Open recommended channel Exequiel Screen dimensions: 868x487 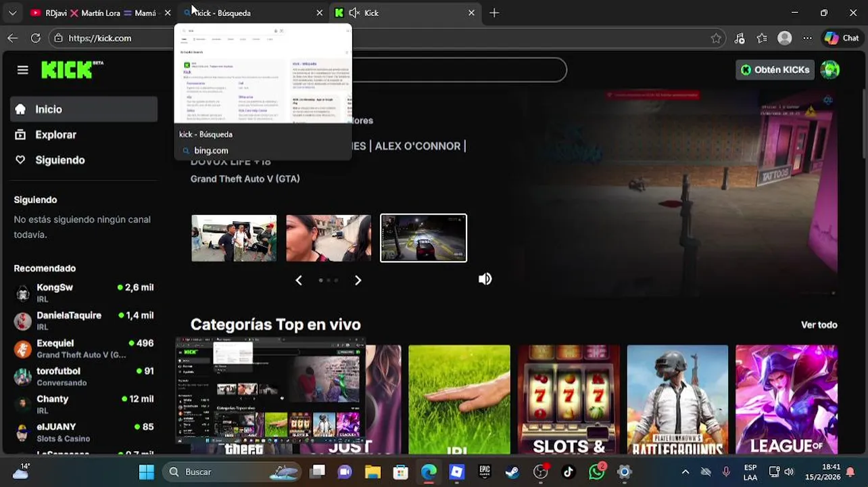(84, 348)
